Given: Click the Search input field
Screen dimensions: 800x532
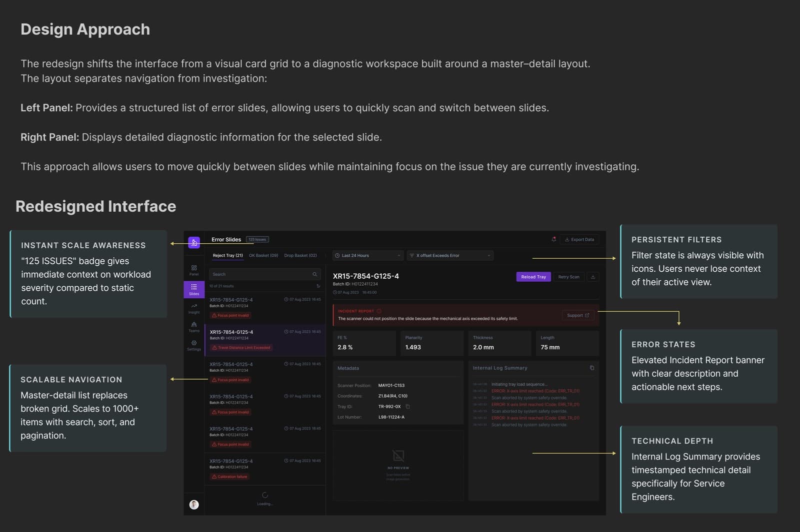Looking at the screenshot, I should click(x=265, y=274).
